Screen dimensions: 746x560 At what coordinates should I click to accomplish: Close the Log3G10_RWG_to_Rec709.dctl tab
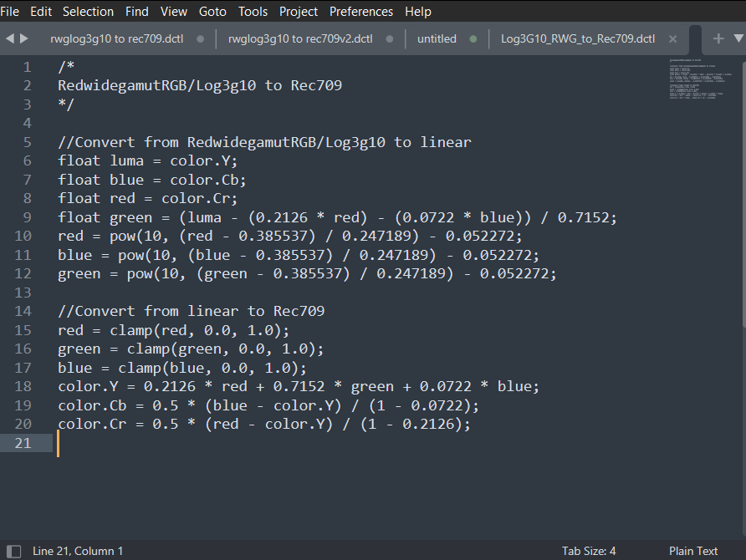click(672, 39)
